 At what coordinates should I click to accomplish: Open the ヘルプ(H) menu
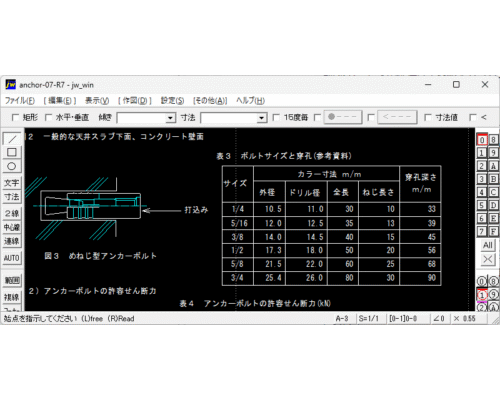pos(250,101)
